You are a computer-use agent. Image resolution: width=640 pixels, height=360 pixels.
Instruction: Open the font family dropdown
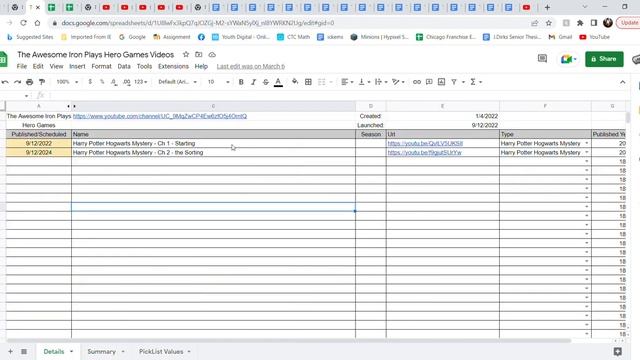pos(178,82)
